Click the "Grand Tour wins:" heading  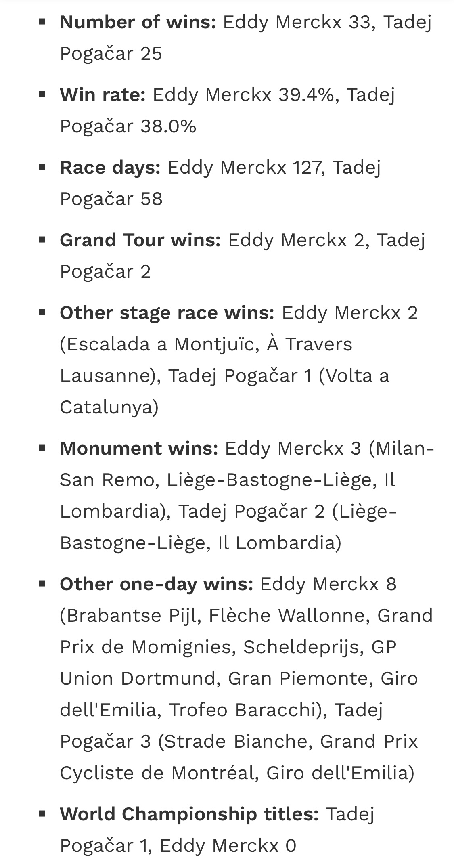point(140,240)
